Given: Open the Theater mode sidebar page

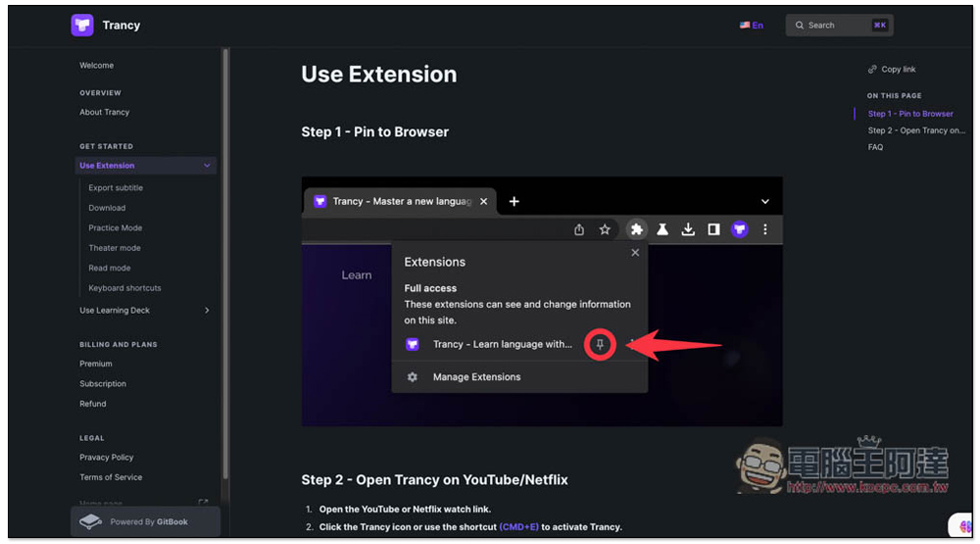Looking at the screenshot, I should point(115,248).
